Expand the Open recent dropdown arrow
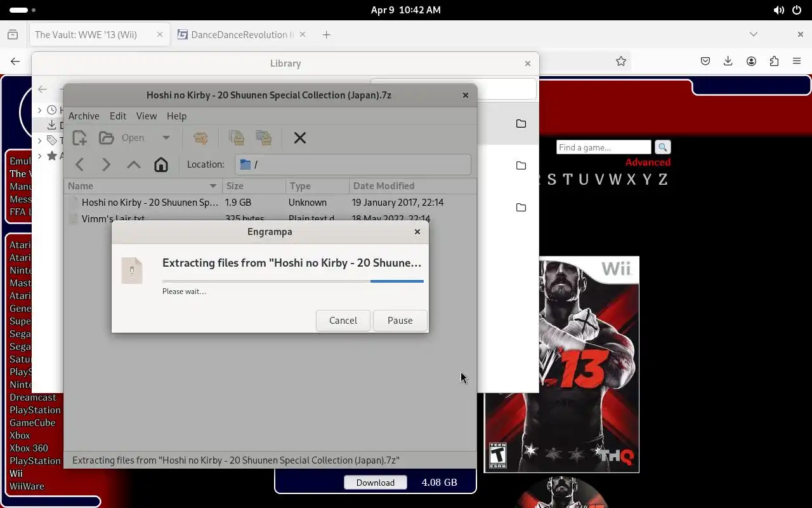Screen dimensions: 812x508 point(166,138)
